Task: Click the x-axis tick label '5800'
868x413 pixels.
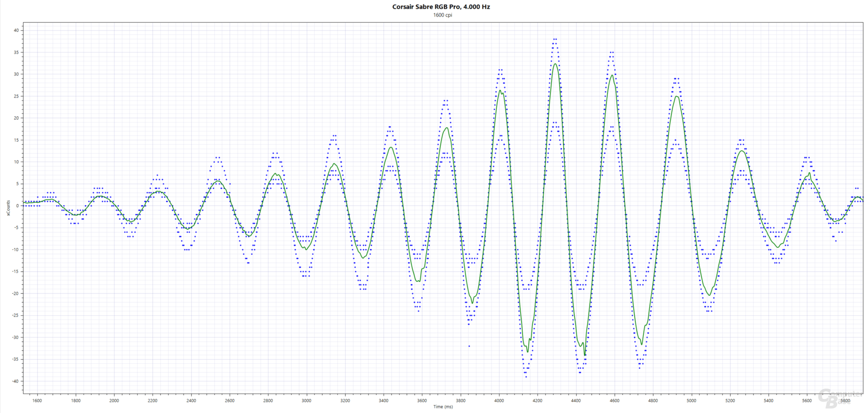Action: click(845, 400)
